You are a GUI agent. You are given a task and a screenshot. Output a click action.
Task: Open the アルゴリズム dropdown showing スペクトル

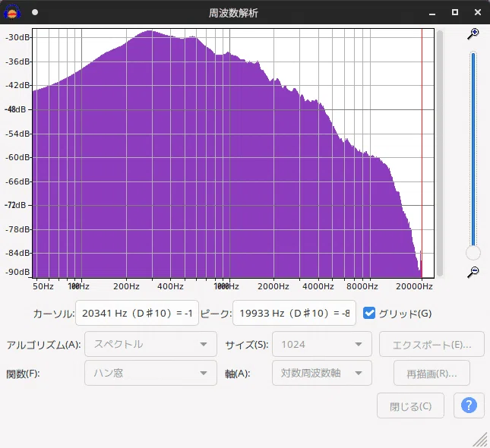150,344
